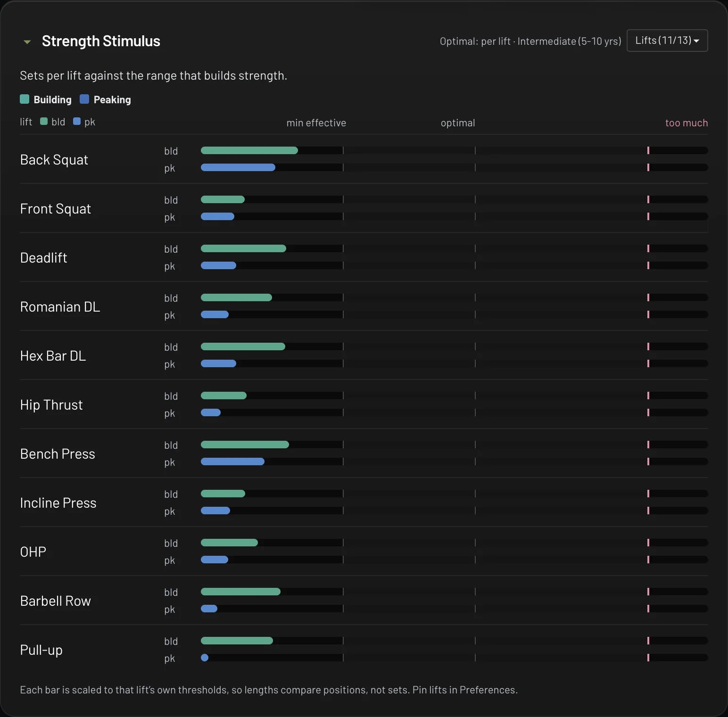Click the Front Squat peaking bar
728x717 pixels.
click(217, 216)
